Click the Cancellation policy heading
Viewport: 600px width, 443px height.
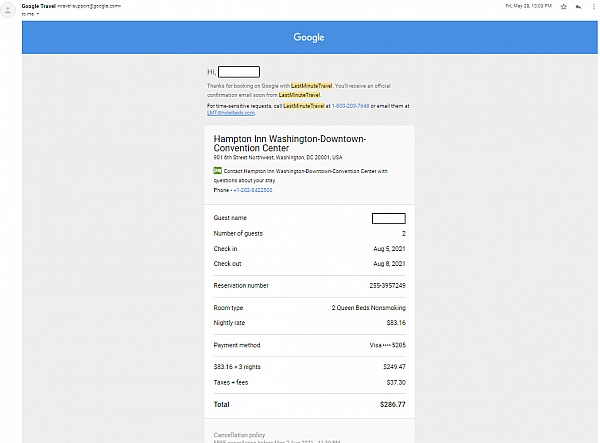239,435
